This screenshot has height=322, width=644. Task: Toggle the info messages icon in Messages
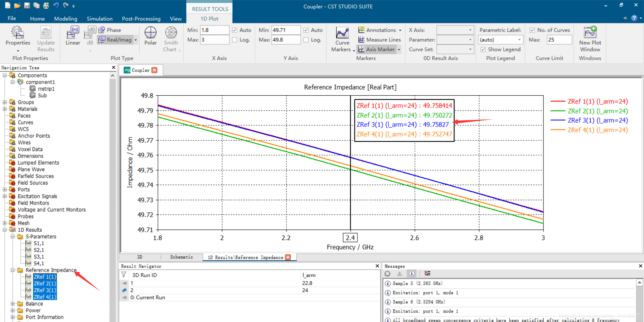412,273
